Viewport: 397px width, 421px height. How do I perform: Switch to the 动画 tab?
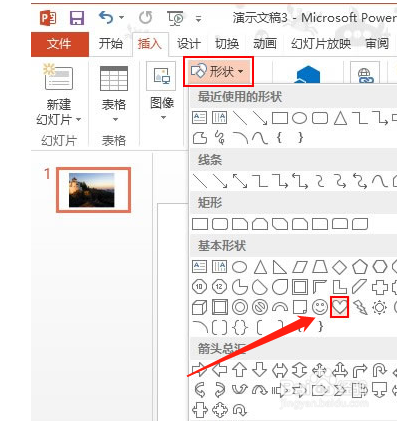265,44
